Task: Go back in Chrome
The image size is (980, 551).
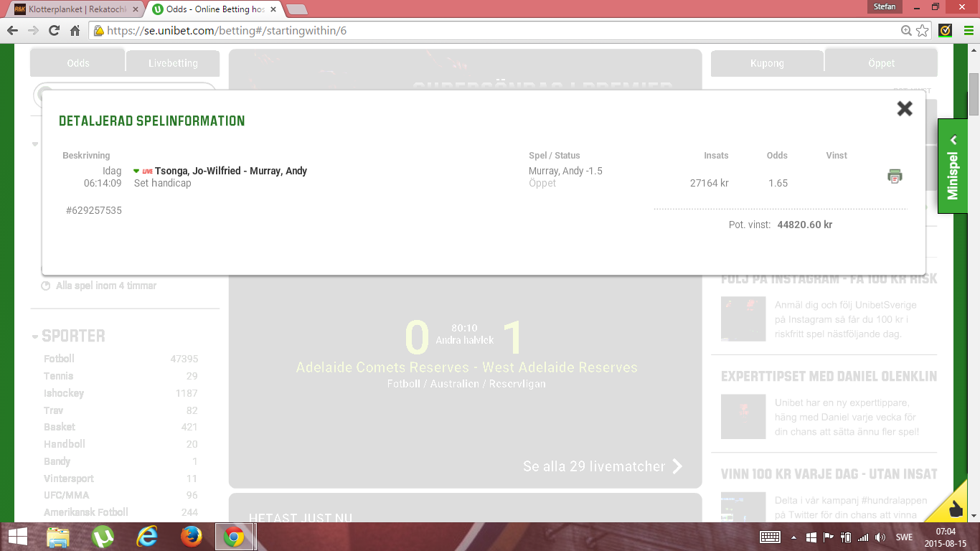Action: (12, 31)
